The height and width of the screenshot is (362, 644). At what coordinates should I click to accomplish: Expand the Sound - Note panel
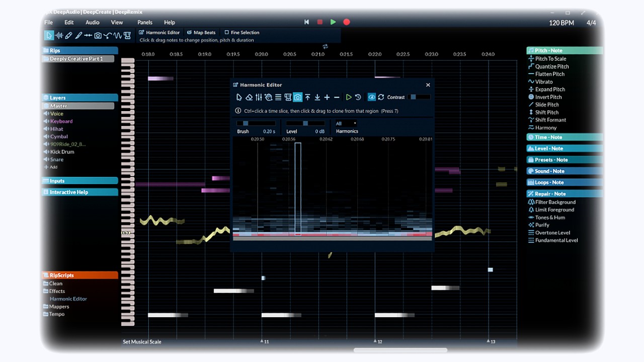tap(565, 171)
